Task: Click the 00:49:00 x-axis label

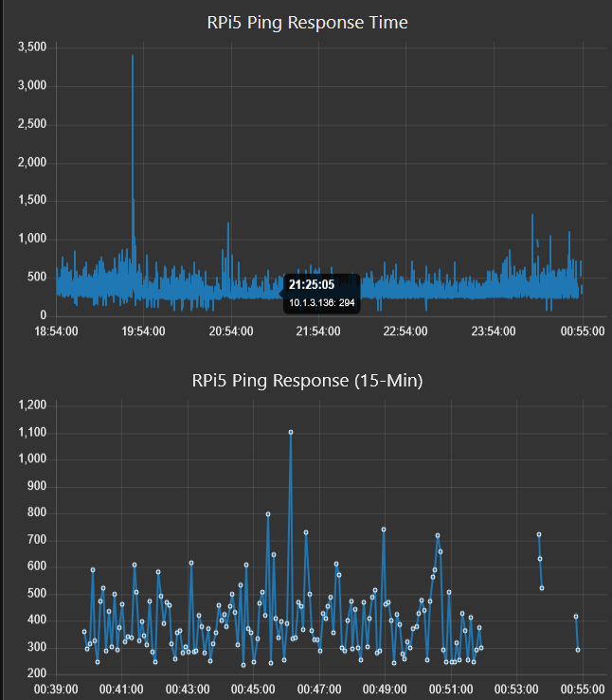Action: coord(385,690)
